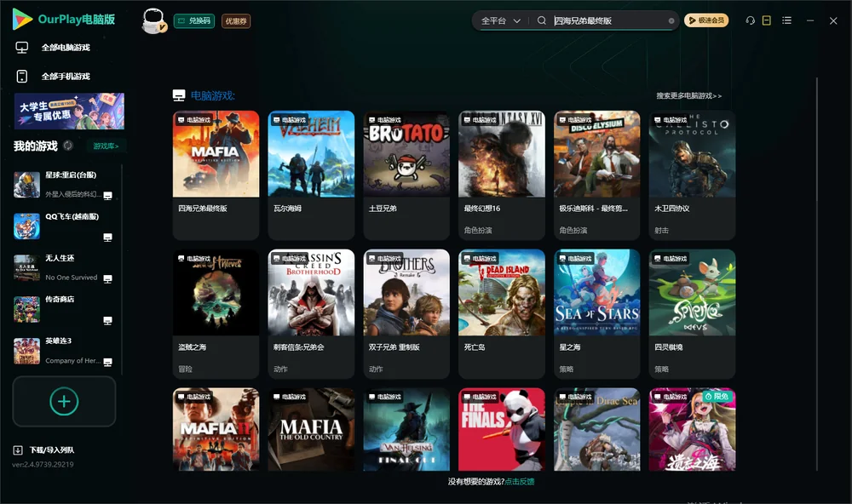Open the 土豆兄弟 Brotato game card
Viewport: 852px width, 504px height.
tap(406, 175)
